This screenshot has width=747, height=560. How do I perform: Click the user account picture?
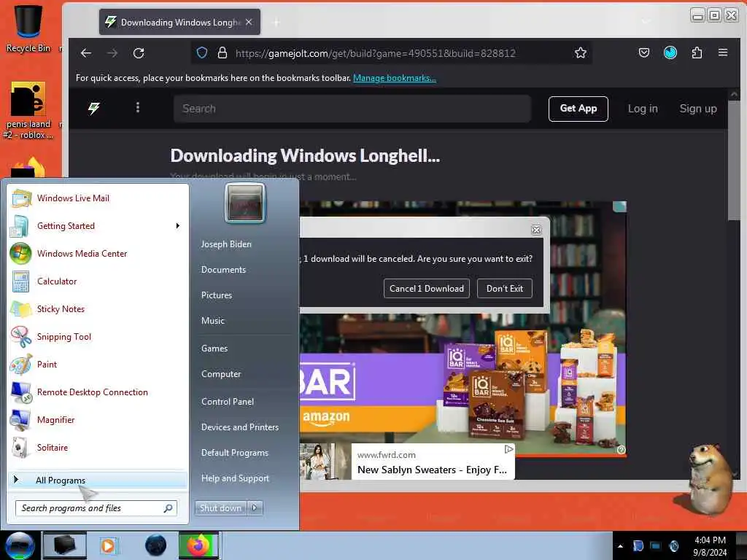tap(245, 203)
